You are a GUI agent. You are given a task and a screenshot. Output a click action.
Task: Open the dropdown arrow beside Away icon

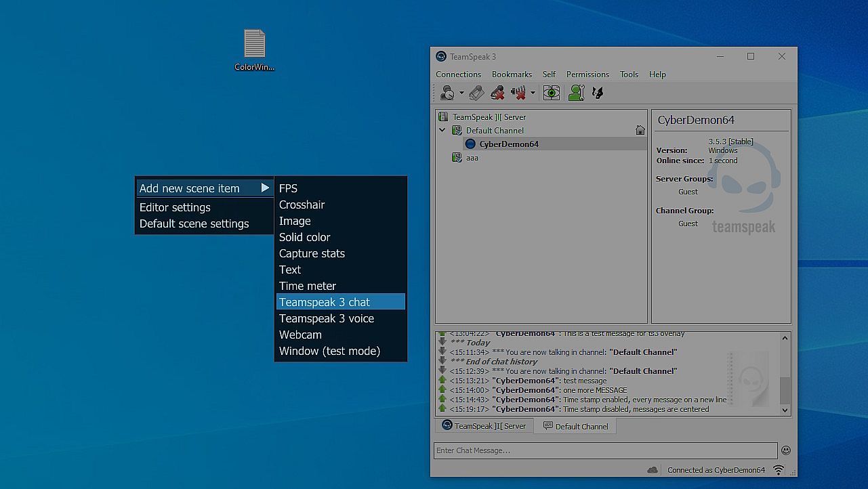click(x=461, y=93)
